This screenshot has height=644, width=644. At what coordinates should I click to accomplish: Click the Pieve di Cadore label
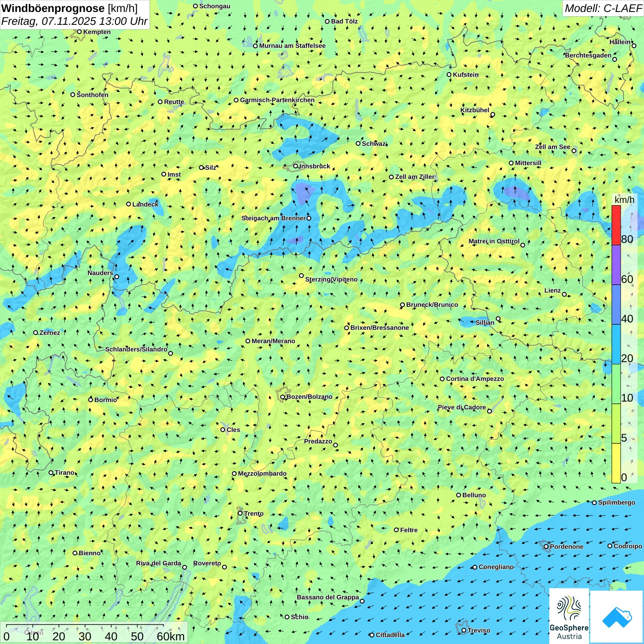pos(461,407)
